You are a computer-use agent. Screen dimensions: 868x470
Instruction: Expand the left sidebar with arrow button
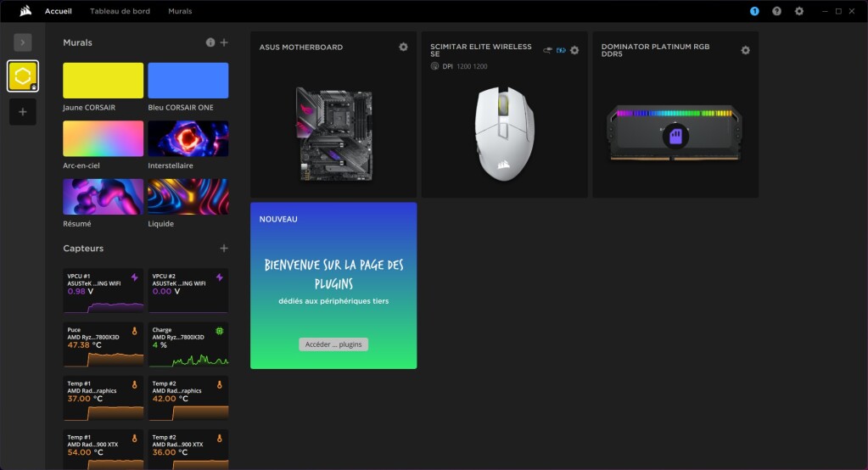click(x=23, y=42)
